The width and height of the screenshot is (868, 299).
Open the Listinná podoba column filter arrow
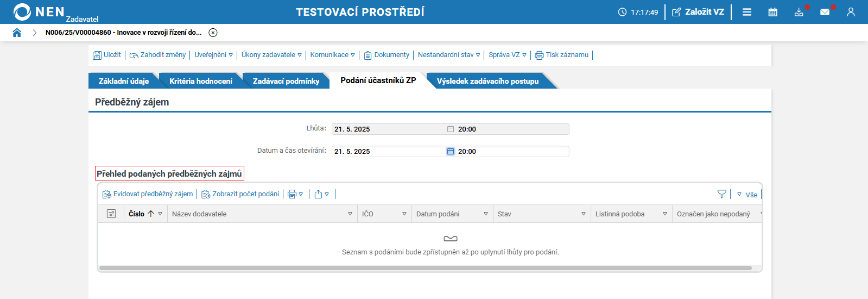tap(665, 214)
